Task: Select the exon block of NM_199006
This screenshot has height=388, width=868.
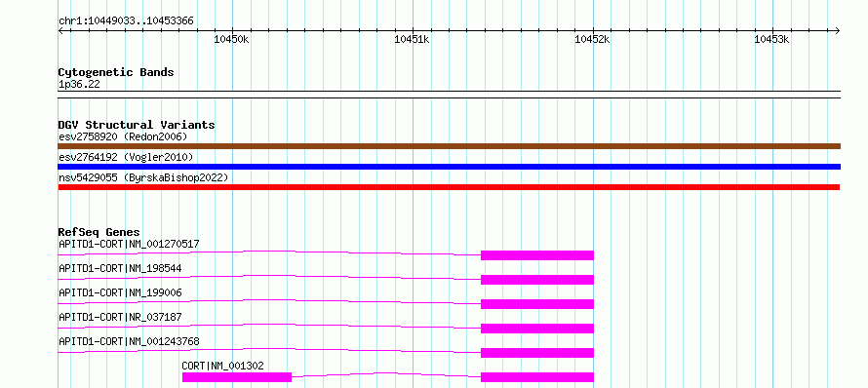Action: point(537,304)
